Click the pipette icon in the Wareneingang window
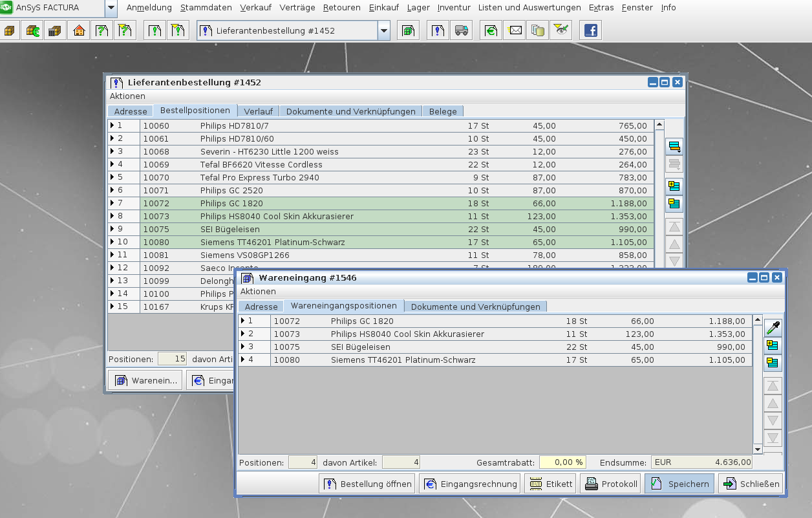812x518 pixels. [x=773, y=328]
